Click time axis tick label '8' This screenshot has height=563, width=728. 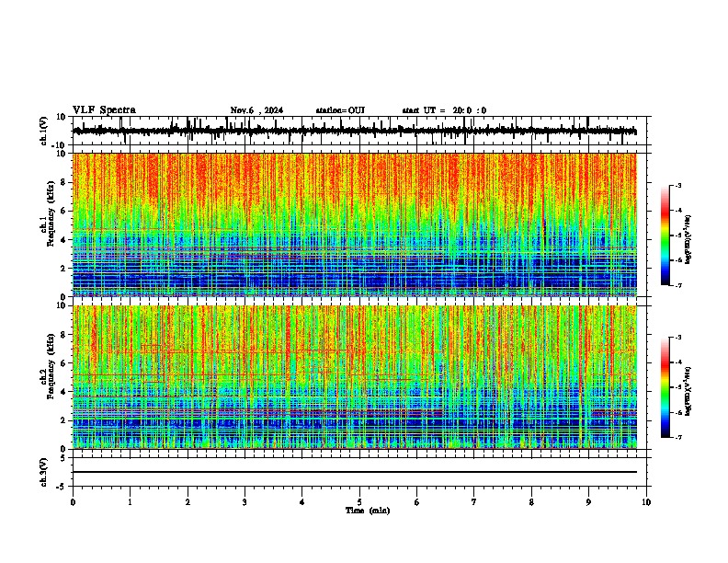[531, 502]
